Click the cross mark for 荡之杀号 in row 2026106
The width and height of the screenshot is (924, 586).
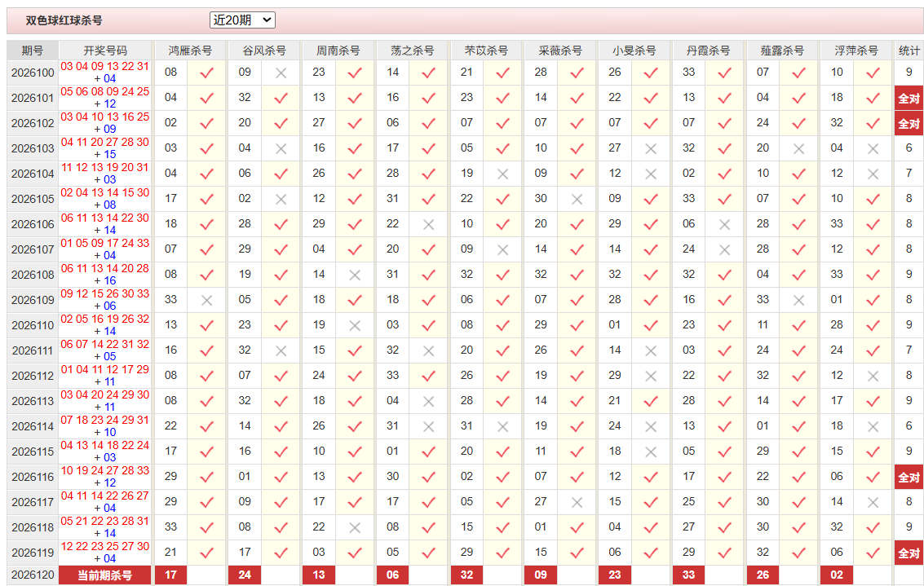(429, 225)
